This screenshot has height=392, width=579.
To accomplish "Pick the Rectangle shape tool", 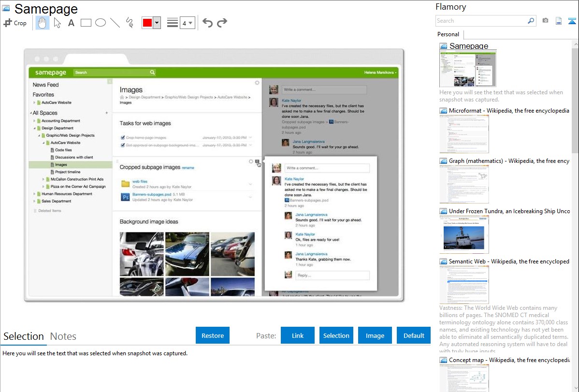I will click(86, 23).
